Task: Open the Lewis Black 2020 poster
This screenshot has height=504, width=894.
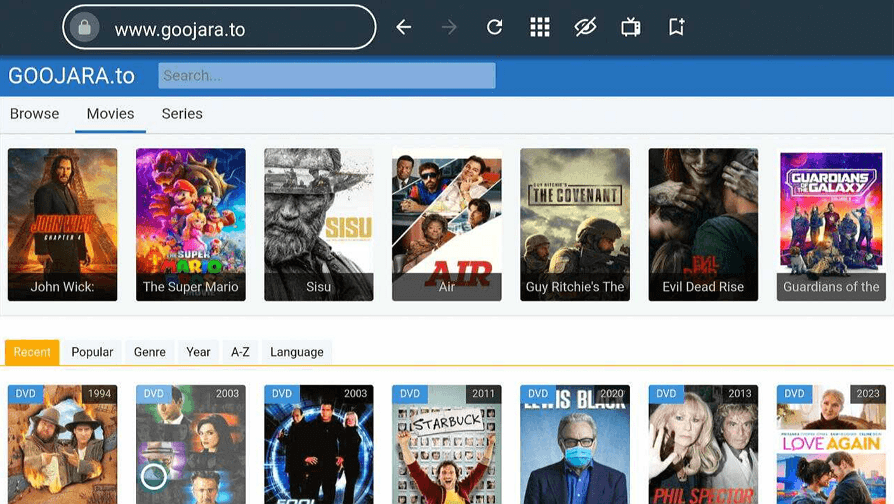Action: 575,444
